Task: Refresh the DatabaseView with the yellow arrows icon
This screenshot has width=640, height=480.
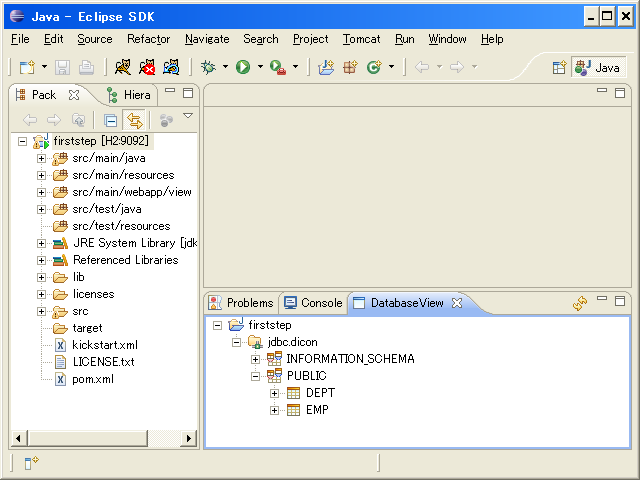Action: tap(579, 303)
